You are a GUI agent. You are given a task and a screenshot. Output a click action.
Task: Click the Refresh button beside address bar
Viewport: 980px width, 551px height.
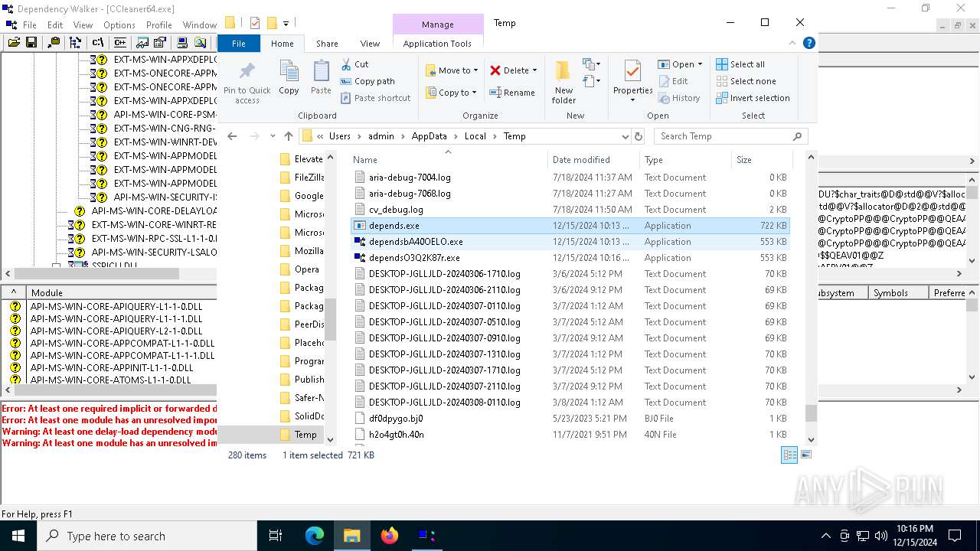point(639,136)
